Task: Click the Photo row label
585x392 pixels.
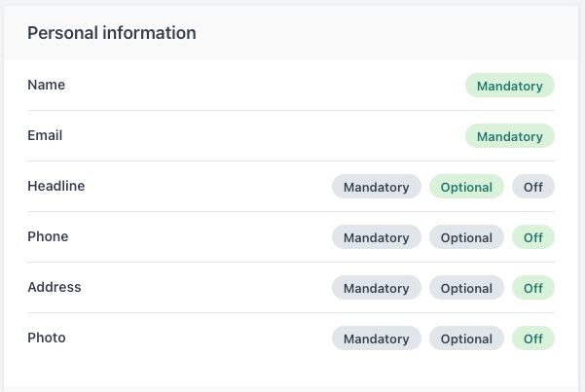Action: click(x=47, y=338)
